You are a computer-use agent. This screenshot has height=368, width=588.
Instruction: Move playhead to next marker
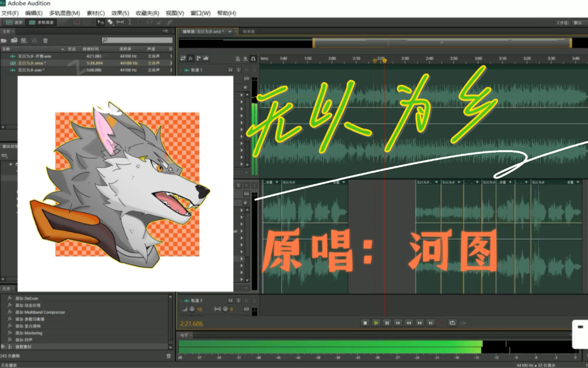(430, 323)
